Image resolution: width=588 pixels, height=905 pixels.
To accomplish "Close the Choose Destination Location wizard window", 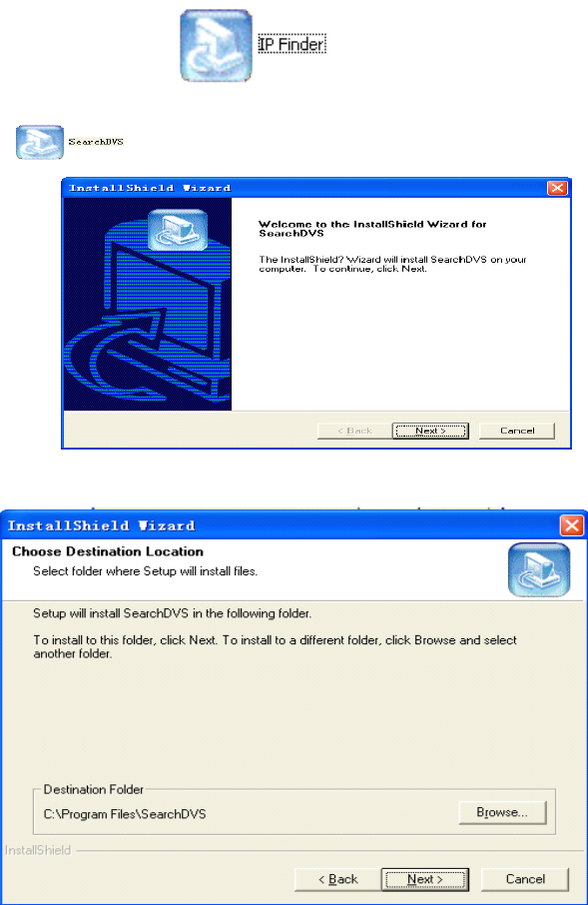I will pos(572,525).
